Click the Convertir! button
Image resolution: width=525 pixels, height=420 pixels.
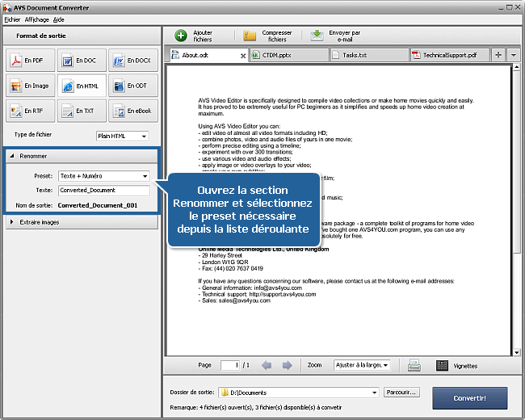pos(469,397)
